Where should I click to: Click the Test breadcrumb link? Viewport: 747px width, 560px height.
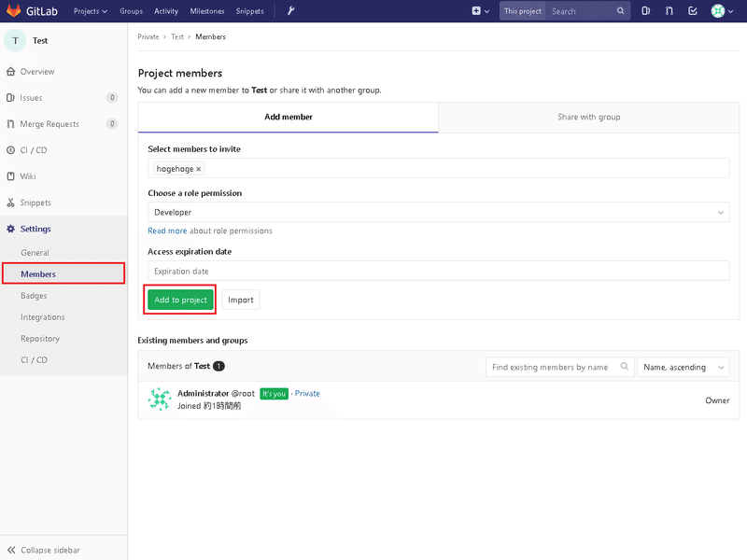[x=177, y=36]
